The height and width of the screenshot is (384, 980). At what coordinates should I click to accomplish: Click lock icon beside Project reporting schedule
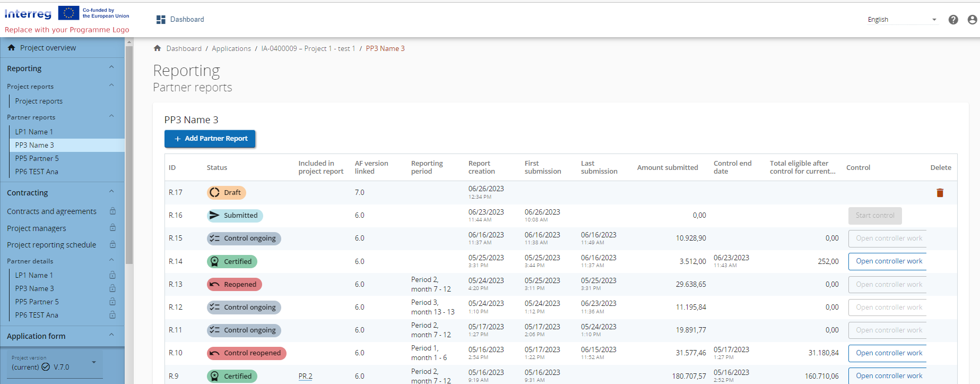(x=112, y=245)
